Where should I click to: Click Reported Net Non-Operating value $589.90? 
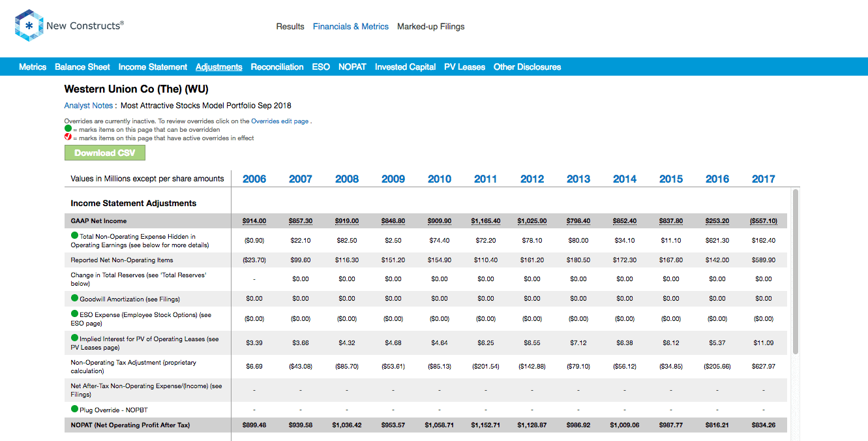pos(764,260)
